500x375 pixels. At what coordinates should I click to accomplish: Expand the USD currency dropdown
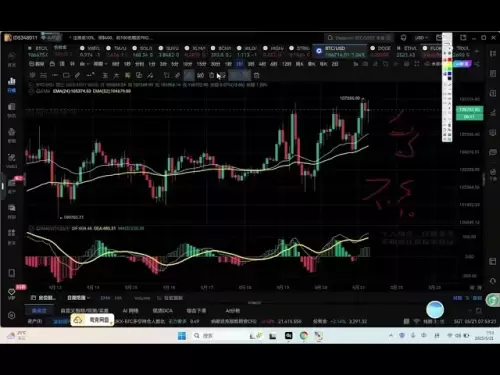pyautogui.click(x=421, y=38)
